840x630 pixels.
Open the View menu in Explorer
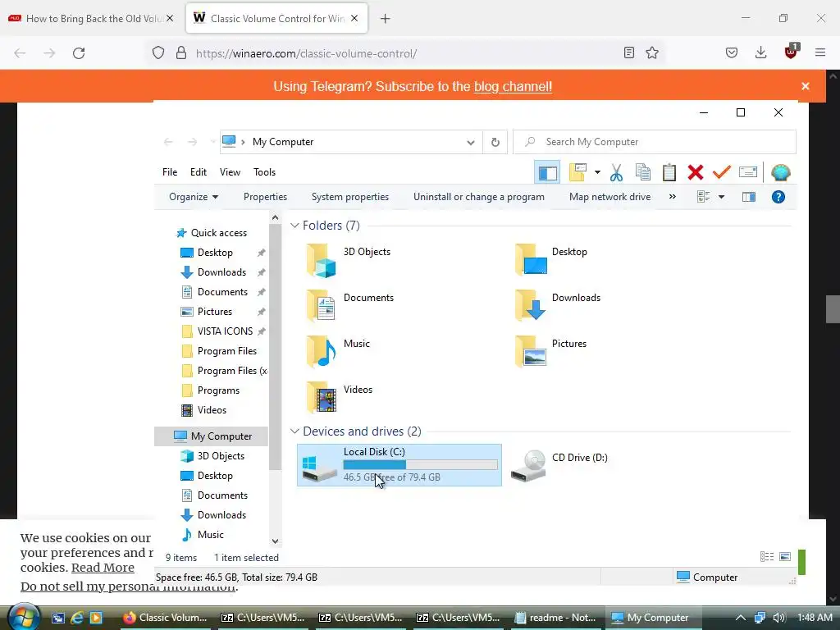[230, 172]
